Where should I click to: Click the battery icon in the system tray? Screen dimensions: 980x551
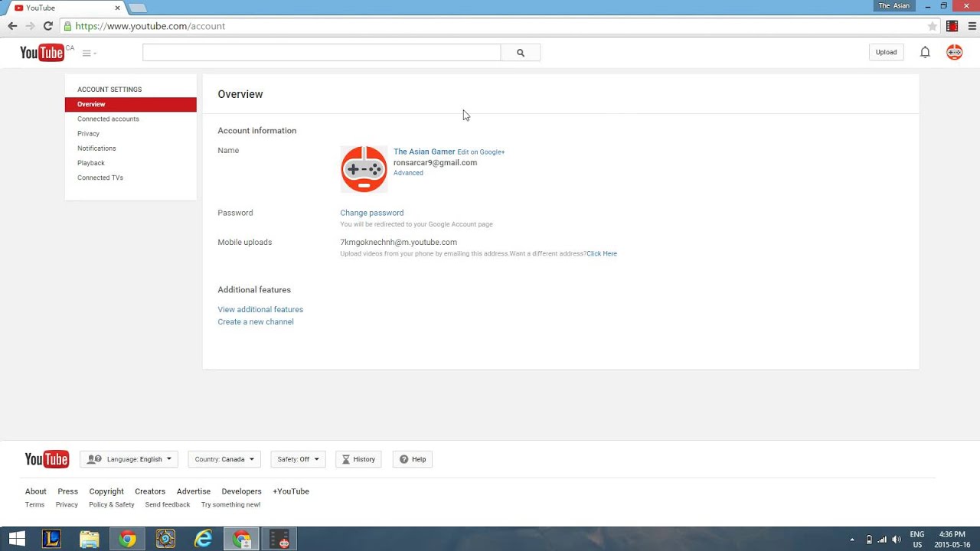pos(869,540)
